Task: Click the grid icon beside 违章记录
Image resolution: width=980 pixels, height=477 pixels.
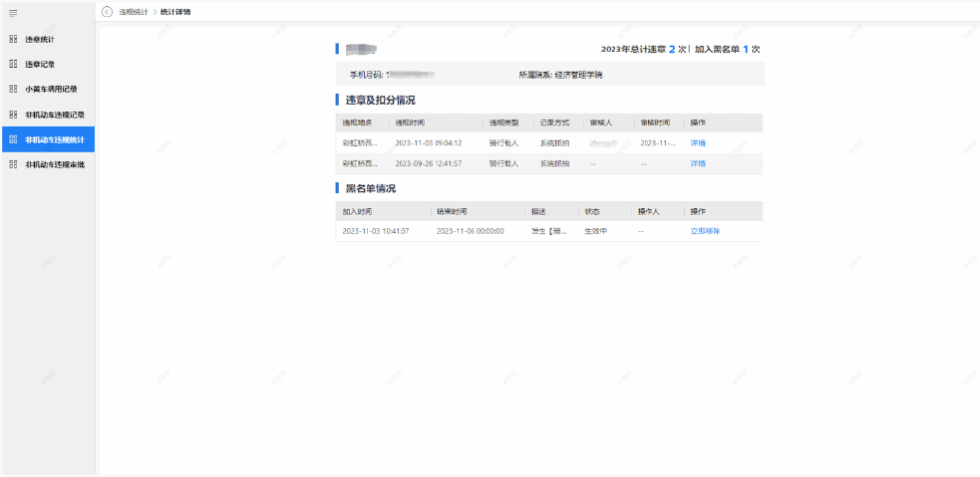Action: 13,64
